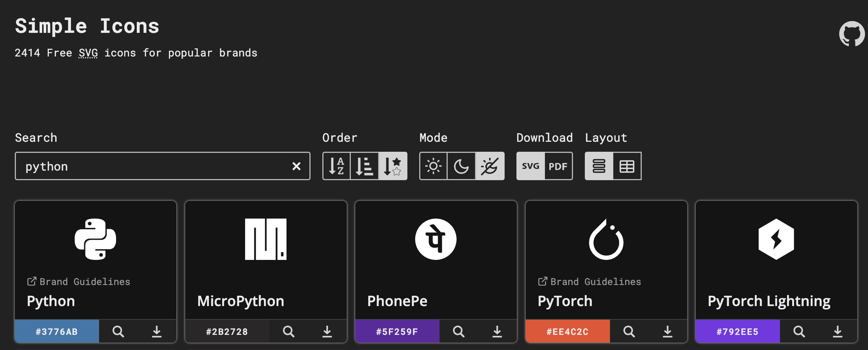Set download type to SVG
Screen dimensions: 868x350
(530, 166)
